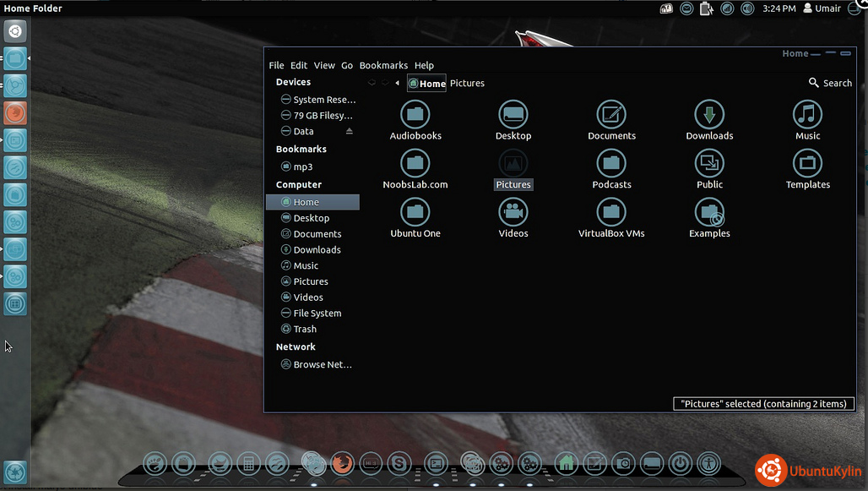Open the Templates folder icon
This screenshot has width=868, height=491.
coord(807,163)
